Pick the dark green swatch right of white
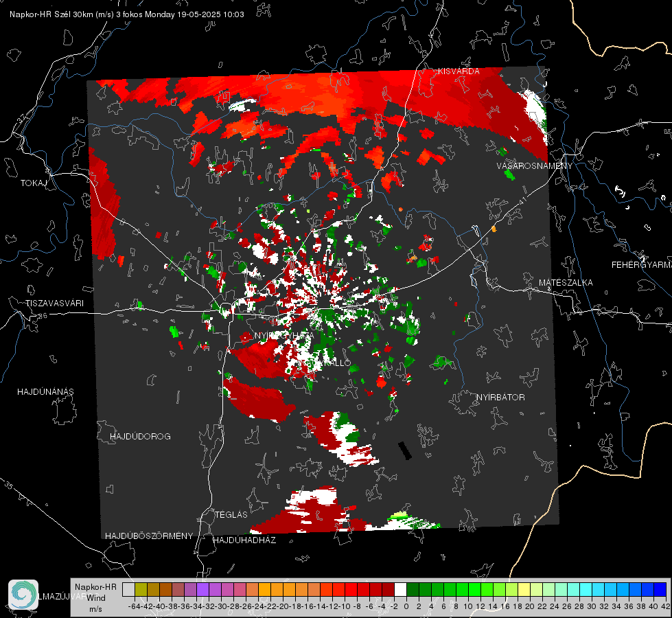 (413, 589)
